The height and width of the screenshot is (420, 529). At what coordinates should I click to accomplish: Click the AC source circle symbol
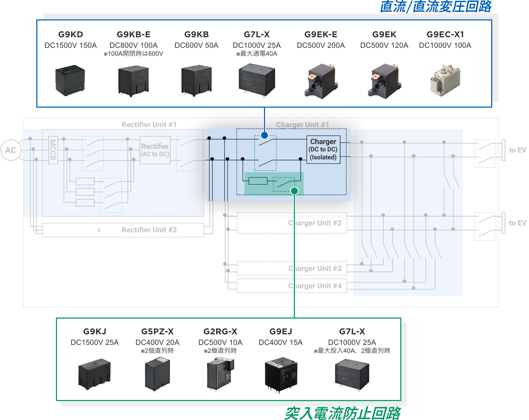[x=11, y=150]
